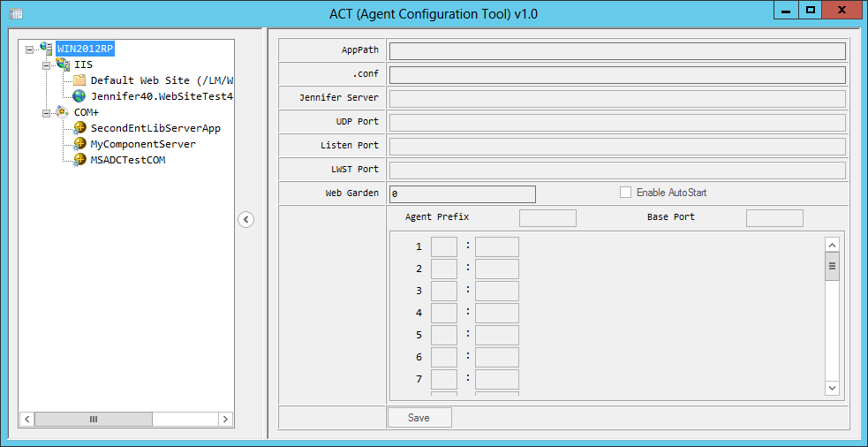Collapse the COM+ tree branch
868x447 pixels.
click(47, 114)
